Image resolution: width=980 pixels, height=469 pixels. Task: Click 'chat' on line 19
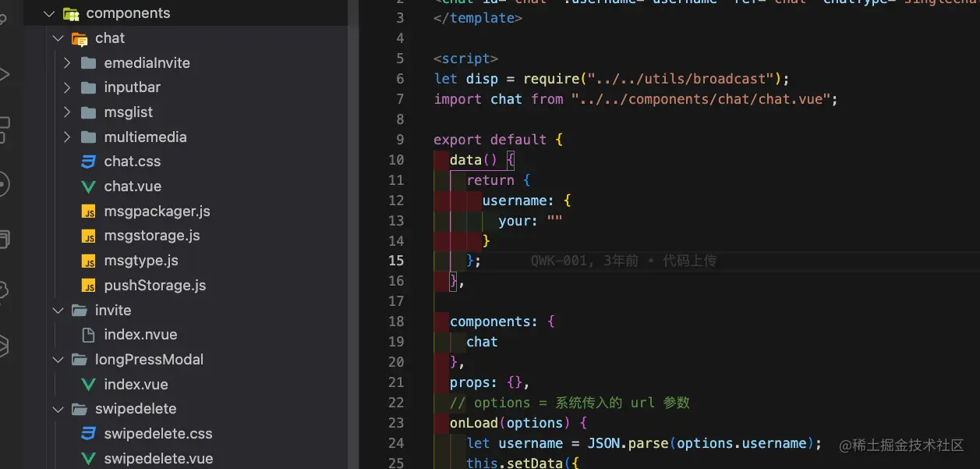482,342
